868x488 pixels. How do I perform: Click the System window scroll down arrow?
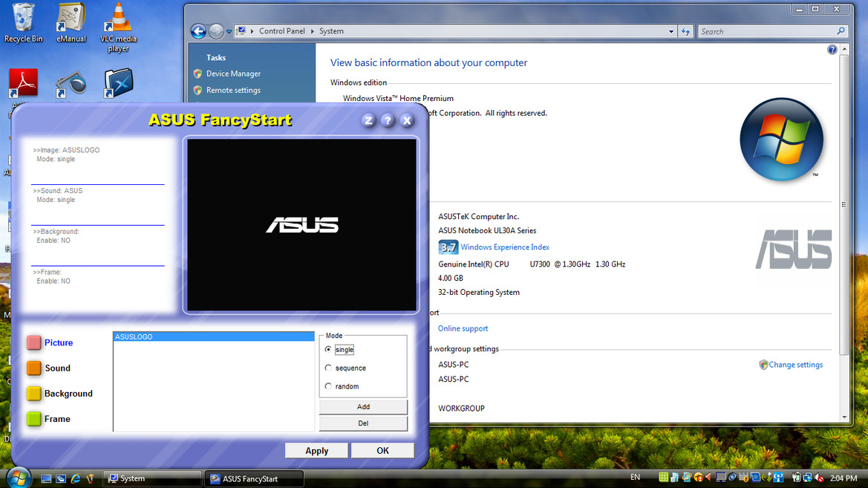tap(844, 417)
